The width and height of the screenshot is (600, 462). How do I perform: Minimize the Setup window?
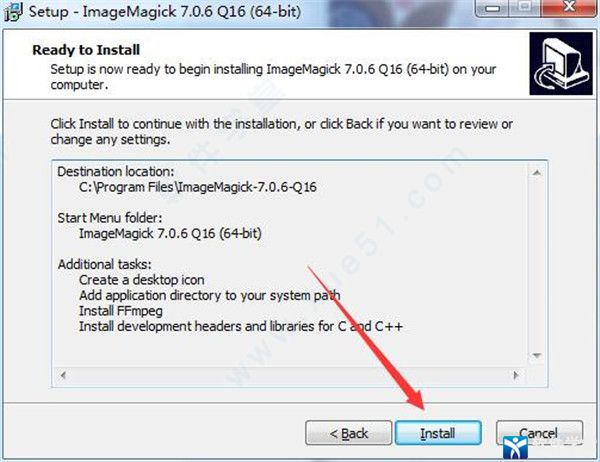[492, 8]
